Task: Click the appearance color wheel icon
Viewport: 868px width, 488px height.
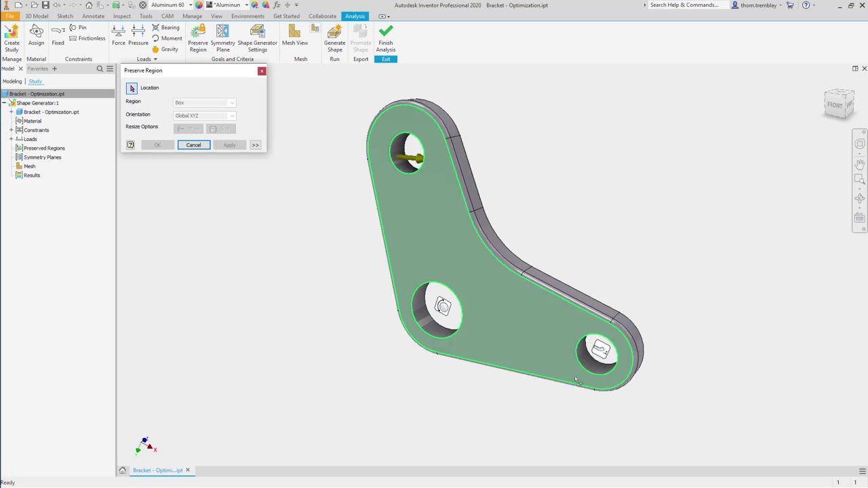Action: (x=199, y=5)
